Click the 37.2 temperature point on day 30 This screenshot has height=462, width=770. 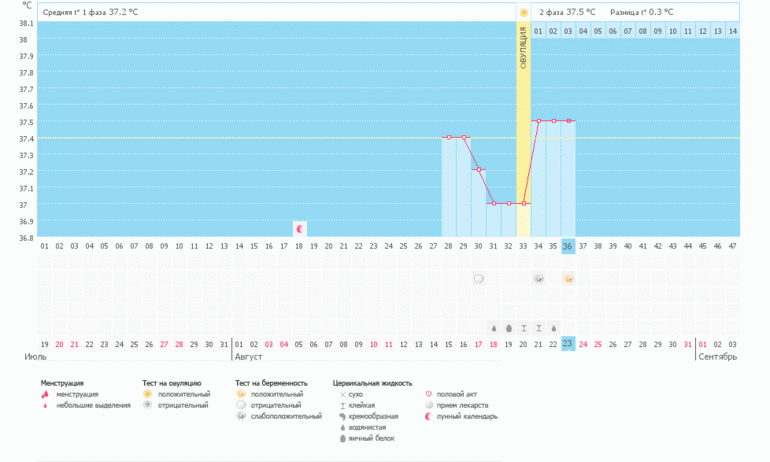click(479, 170)
